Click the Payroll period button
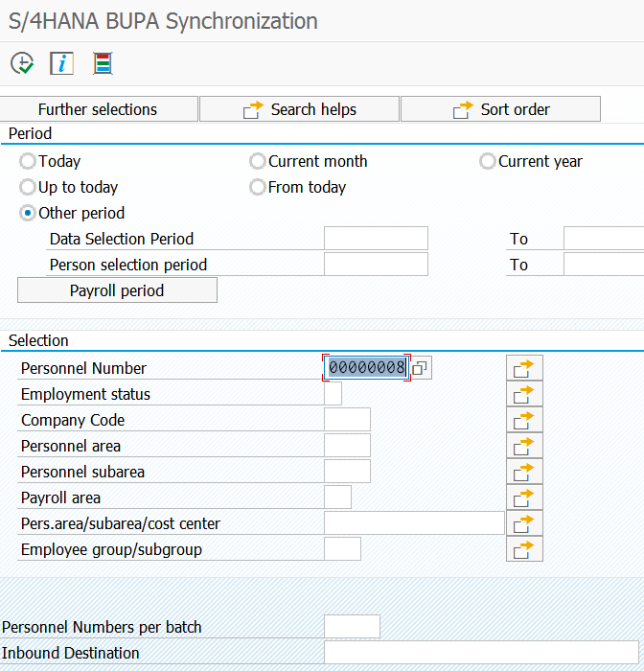The height and width of the screenshot is (671, 644). (117, 290)
